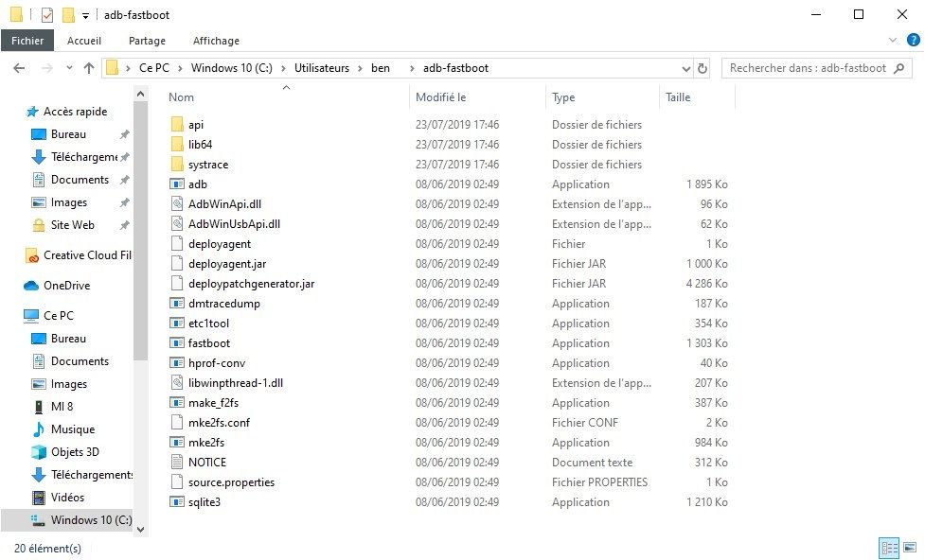Click the New folder quick-access icon
Screen dimensions: 925x560
pyautogui.click(x=68, y=15)
